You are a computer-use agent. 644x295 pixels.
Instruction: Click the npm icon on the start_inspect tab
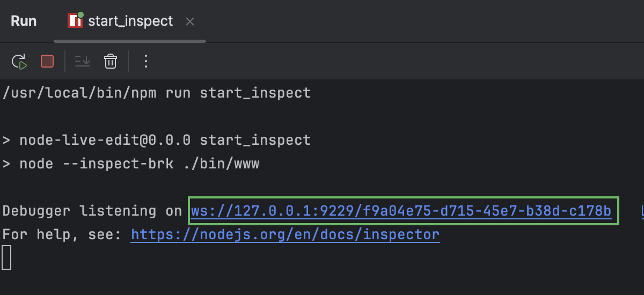(x=75, y=21)
